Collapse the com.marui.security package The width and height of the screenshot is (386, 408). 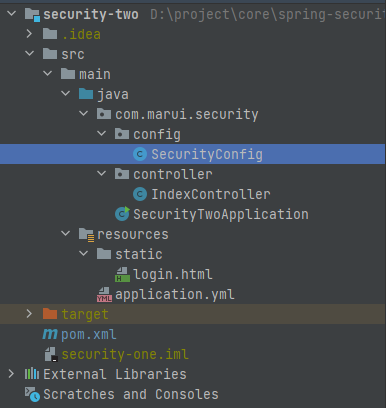(x=84, y=114)
